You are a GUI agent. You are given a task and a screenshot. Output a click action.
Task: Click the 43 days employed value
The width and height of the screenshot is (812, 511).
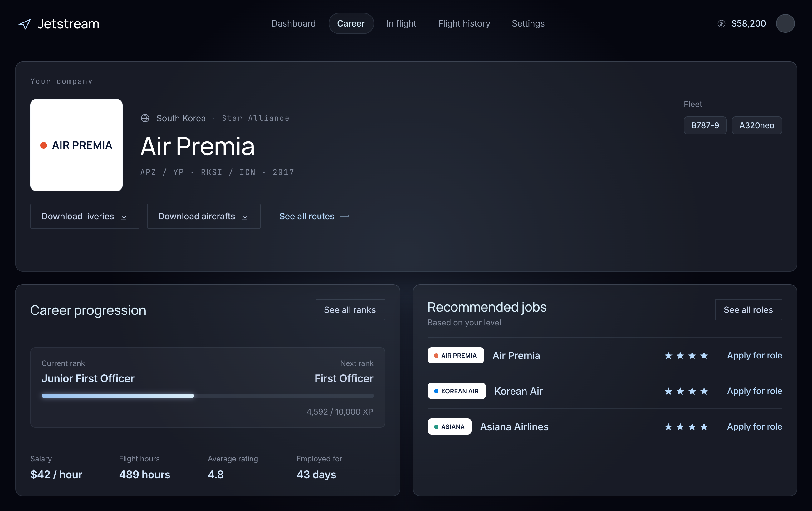[x=316, y=474]
